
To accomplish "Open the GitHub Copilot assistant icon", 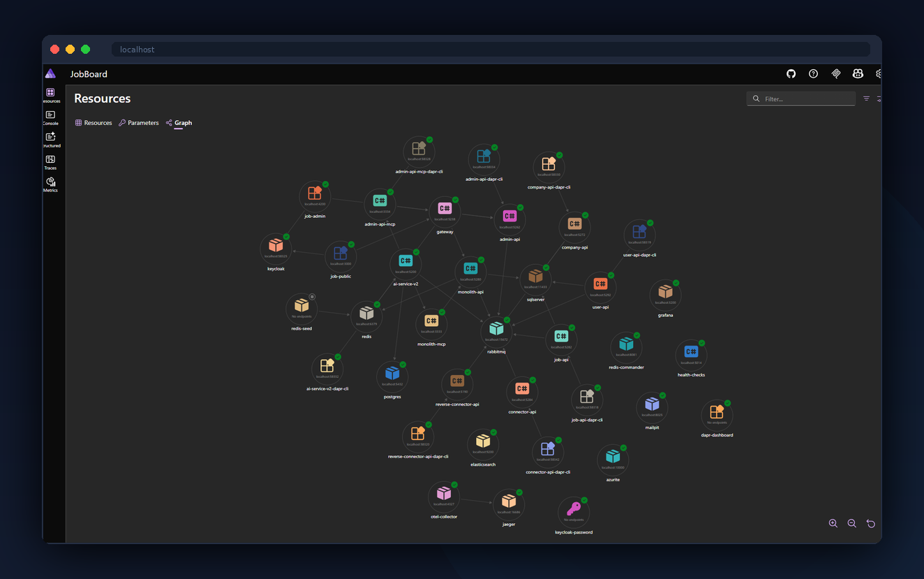I will tap(858, 74).
